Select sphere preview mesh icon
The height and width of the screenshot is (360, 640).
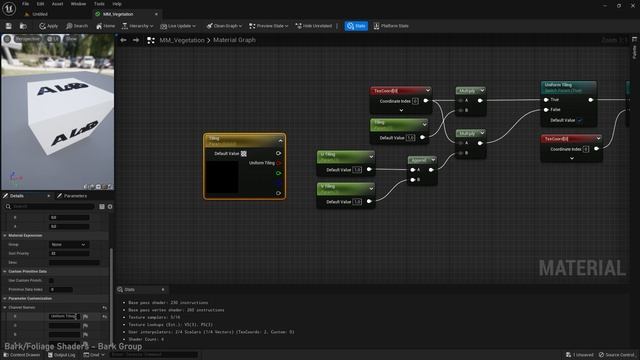(92, 187)
